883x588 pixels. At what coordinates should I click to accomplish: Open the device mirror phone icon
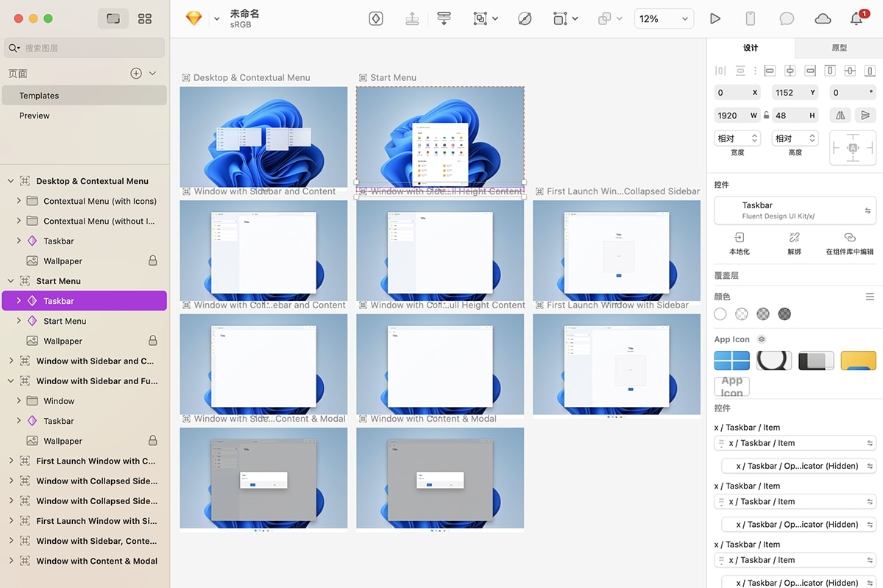[751, 19]
